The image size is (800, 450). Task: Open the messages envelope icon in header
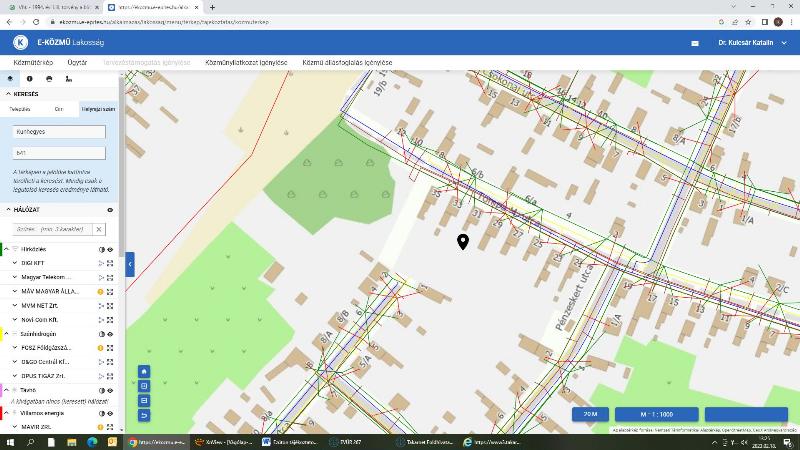pos(695,43)
